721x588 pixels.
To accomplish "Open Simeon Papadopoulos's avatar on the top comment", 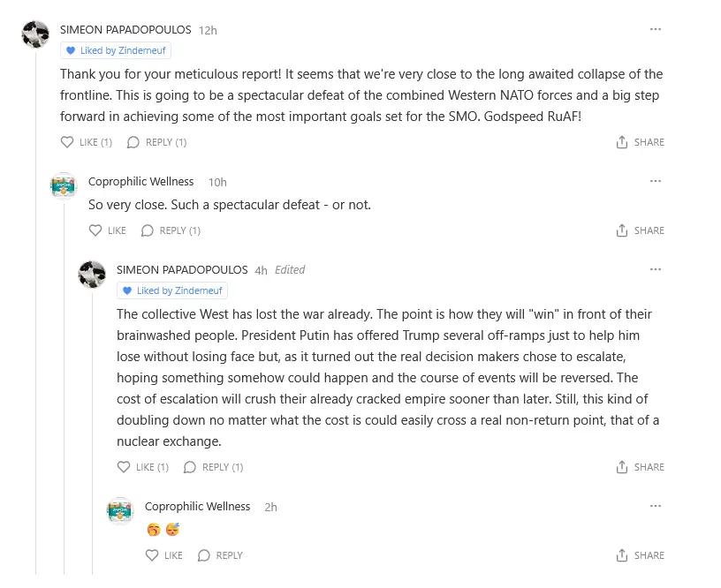I will [x=35, y=34].
